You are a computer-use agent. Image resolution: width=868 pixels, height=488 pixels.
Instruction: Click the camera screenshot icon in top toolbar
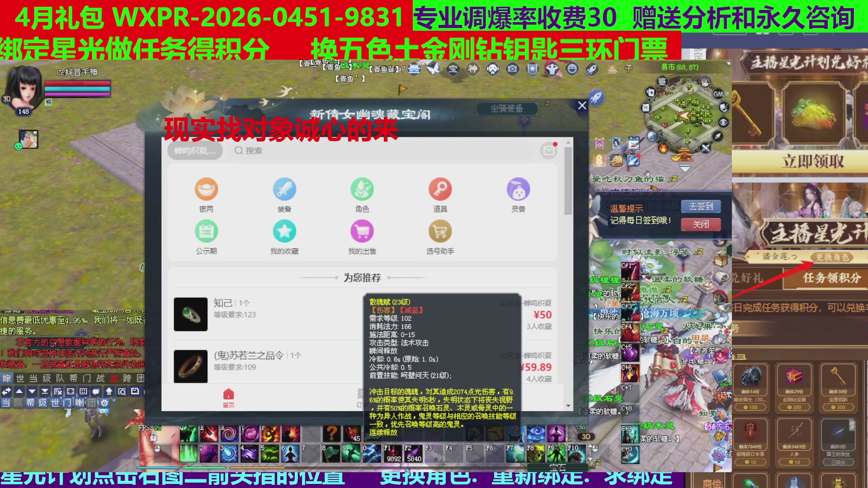pos(512,69)
